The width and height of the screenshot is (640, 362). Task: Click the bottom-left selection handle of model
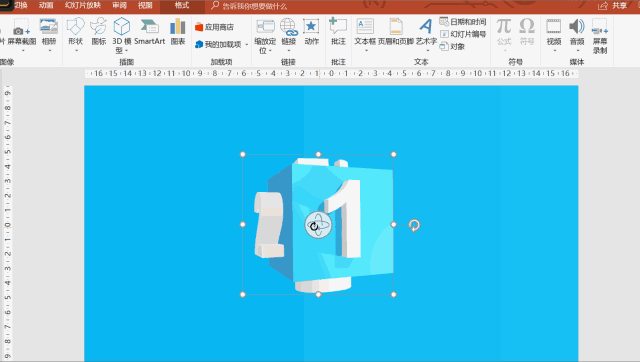242,294
